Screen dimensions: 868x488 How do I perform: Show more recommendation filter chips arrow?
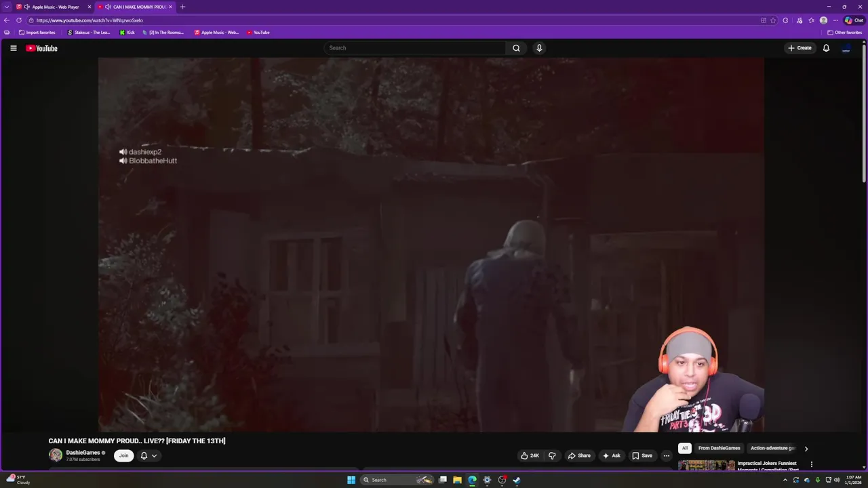coord(806,449)
